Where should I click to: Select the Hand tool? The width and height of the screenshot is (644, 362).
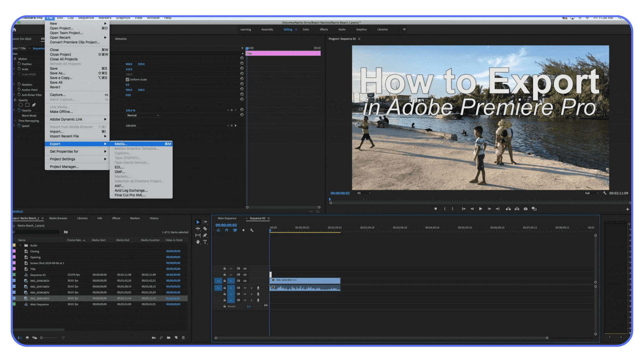198,241
